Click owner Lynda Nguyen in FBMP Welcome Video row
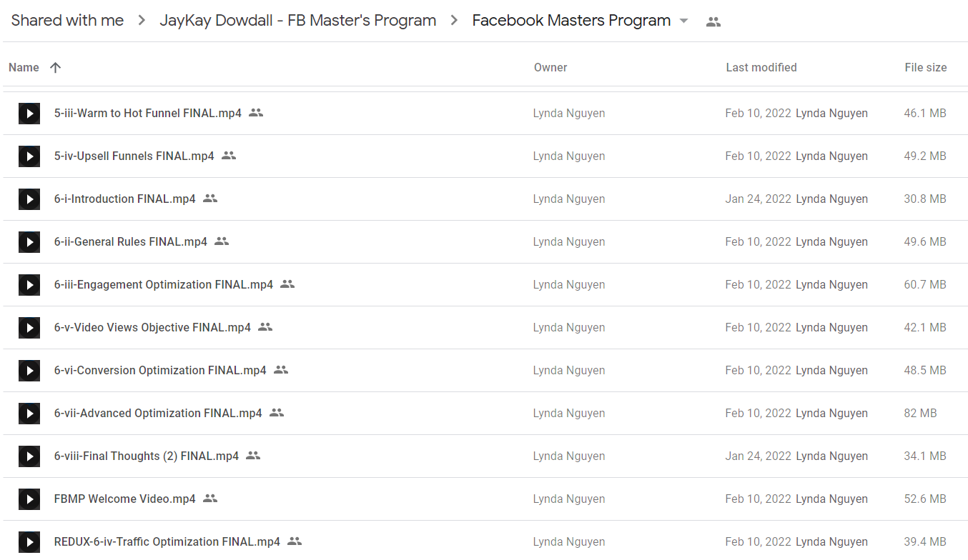The width and height of the screenshot is (968, 560). click(x=569, y=499)
